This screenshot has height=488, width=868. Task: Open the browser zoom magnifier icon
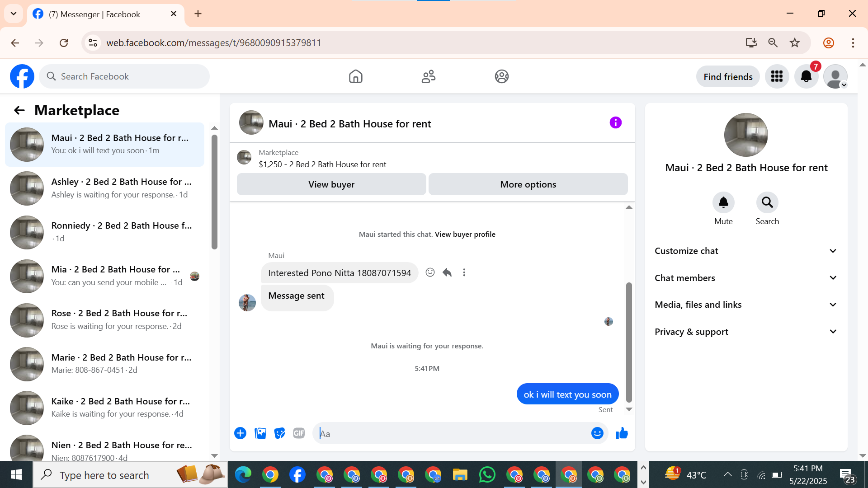click(773, 43)
